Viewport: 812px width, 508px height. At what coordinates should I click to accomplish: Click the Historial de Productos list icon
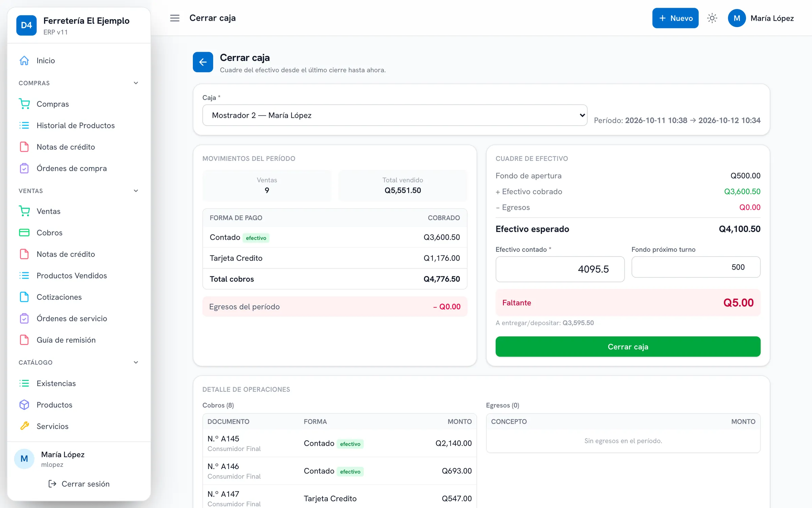pos(24,125)
